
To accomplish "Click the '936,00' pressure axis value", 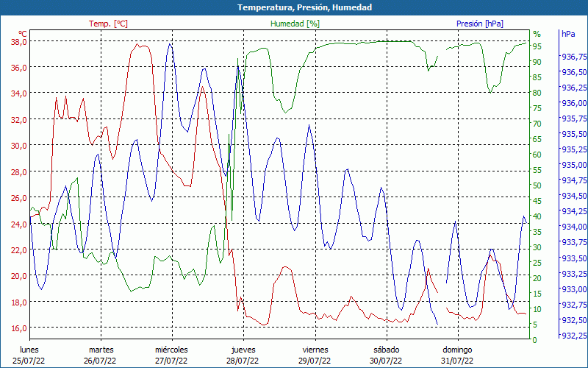I will [574, 103].
